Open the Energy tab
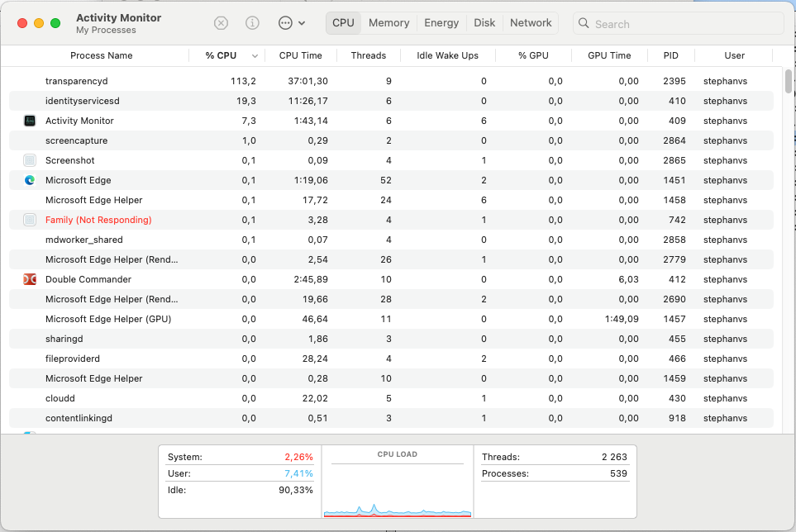 tap(441, 23)
